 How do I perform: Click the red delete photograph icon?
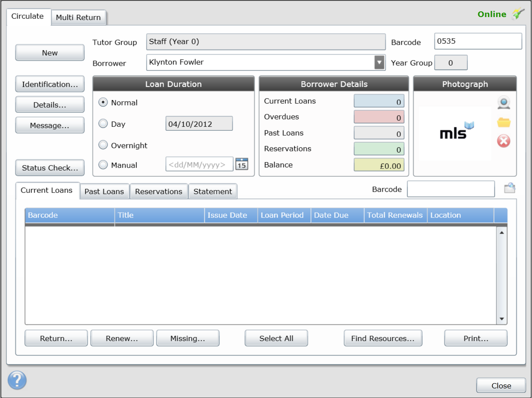tap(504, 141)
